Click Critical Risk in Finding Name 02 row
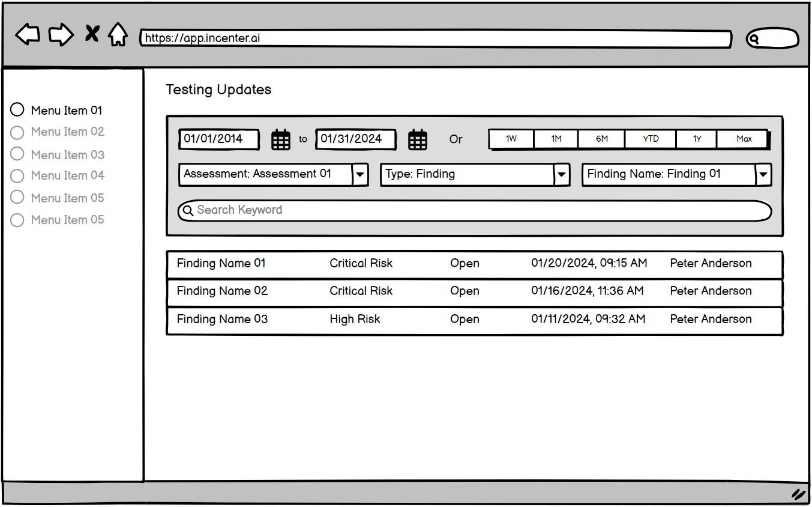Screen dimensions: 812x507 361,291
